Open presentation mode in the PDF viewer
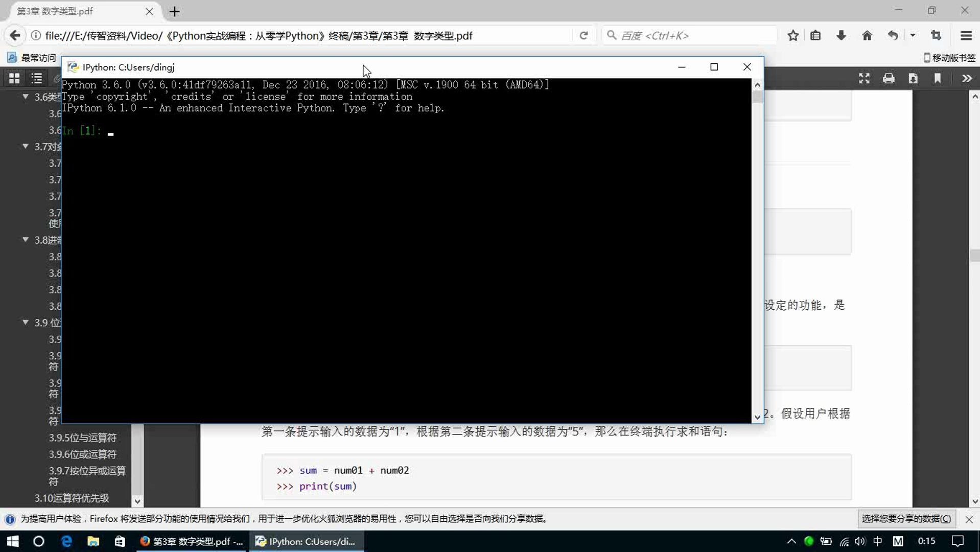Screen dimensions: 980x552 click(x=865, y=78)
